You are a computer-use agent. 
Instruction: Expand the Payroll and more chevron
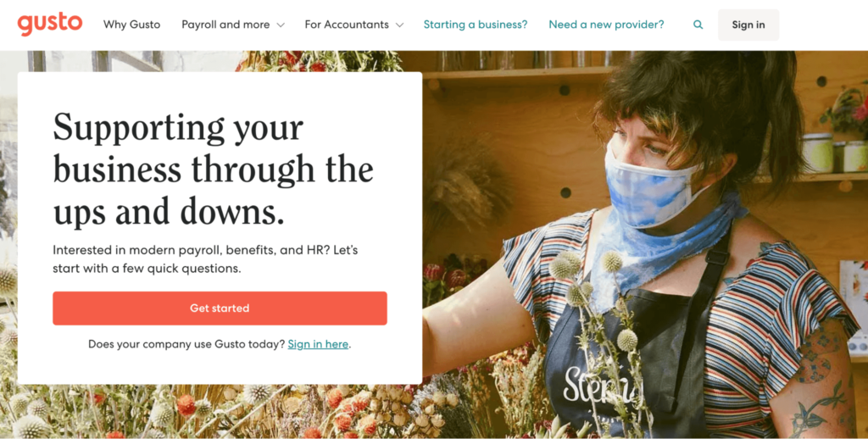(281, 25)
